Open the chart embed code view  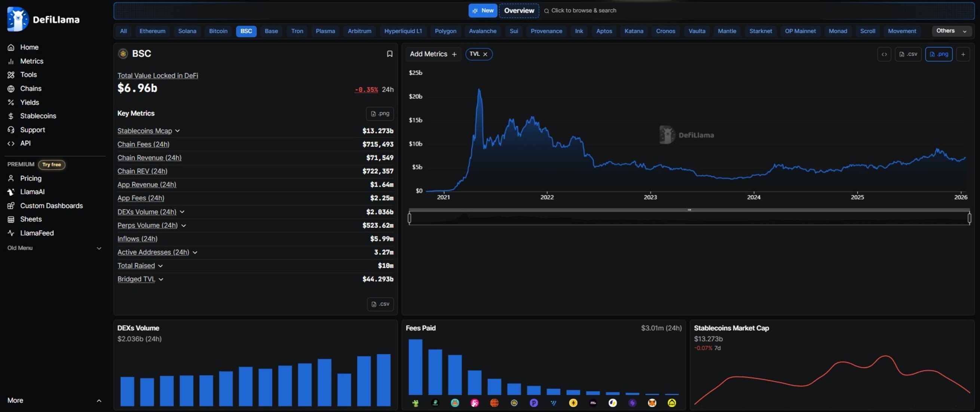[x=885, y=54]
